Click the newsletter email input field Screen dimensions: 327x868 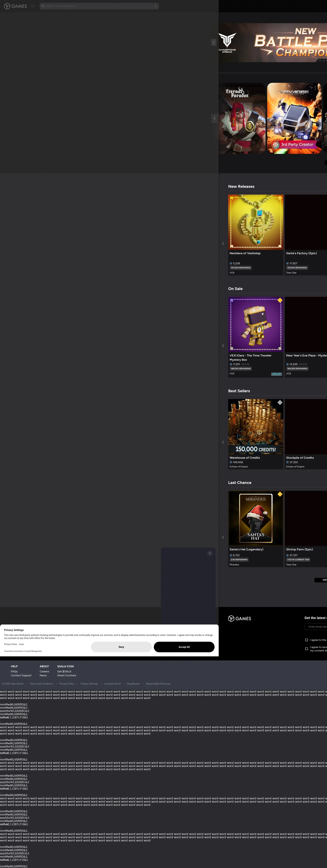[317, 627]
